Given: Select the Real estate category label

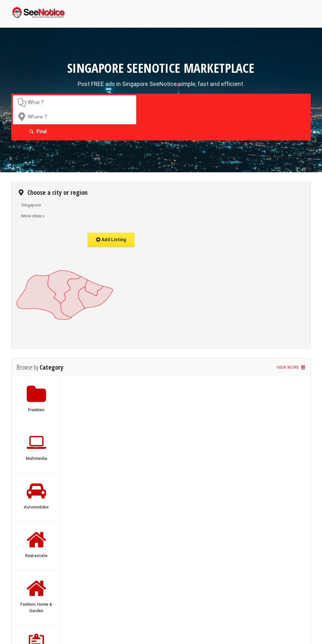Looking at the screenshot, I should [x=36, y=556].
